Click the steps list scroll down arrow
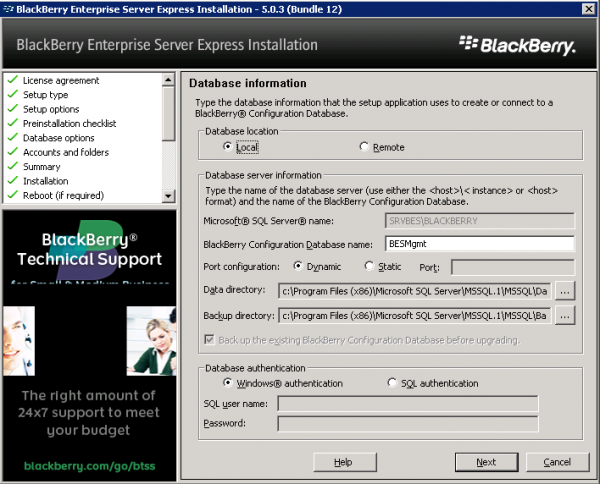 tap(168, 196)
